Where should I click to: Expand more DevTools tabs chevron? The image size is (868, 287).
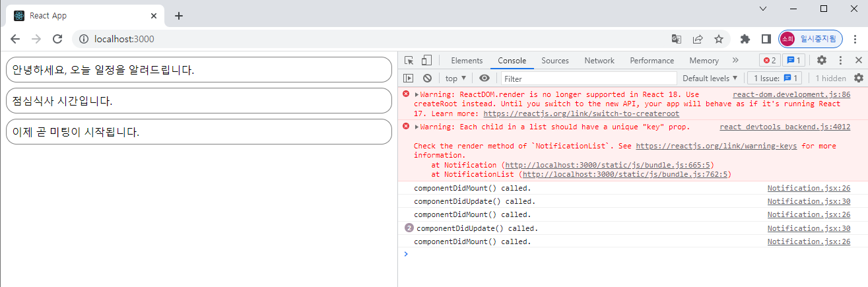pyautogui.click(x=735, y=60)
